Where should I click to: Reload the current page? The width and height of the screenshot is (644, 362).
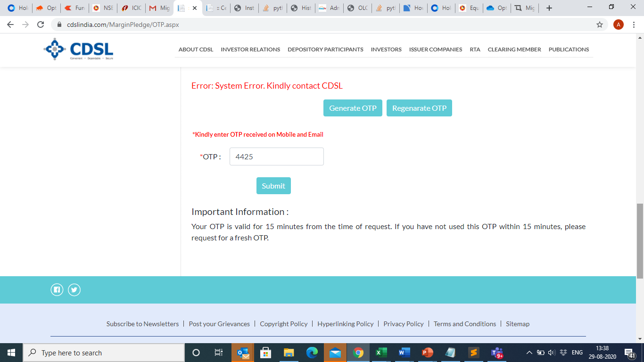pos(41,25)
